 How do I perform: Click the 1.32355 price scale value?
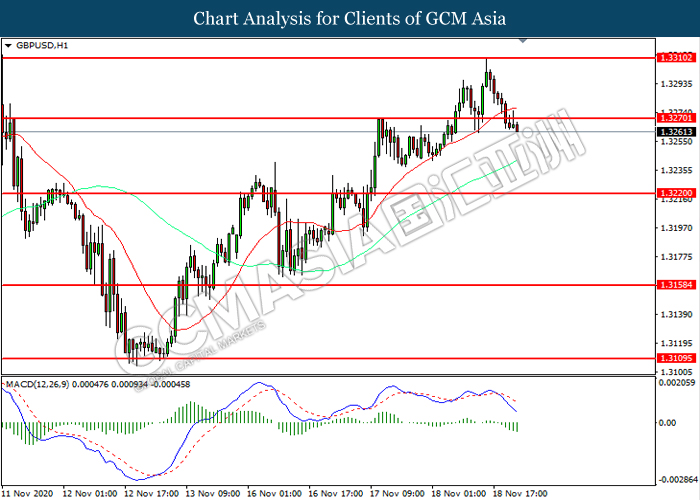coord(676,170)
